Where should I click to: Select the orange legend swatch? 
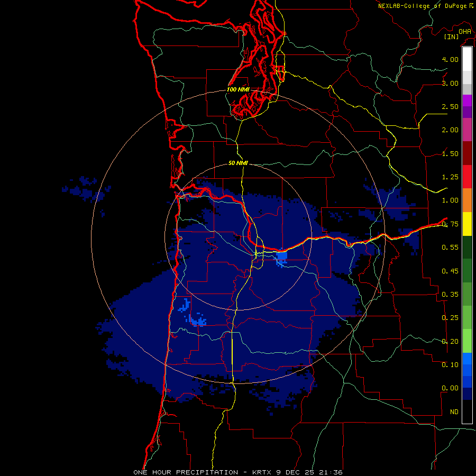tap(467, 200)
